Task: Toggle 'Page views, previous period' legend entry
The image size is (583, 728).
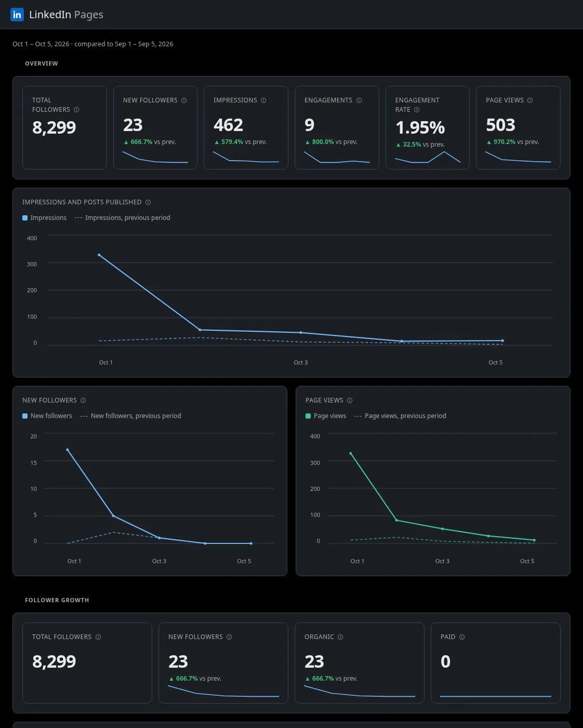Action: [x=400, y=416]
